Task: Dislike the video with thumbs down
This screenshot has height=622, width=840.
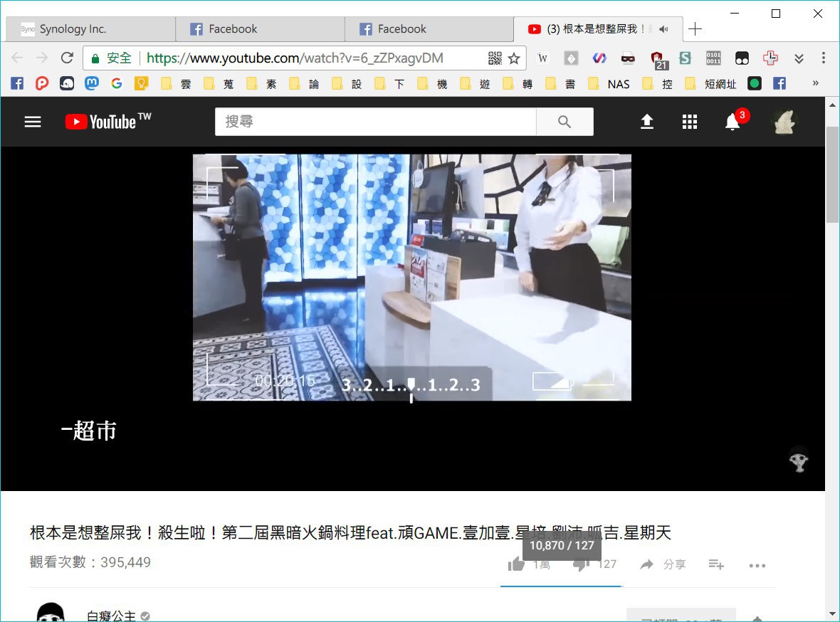Action: (581, 564)
